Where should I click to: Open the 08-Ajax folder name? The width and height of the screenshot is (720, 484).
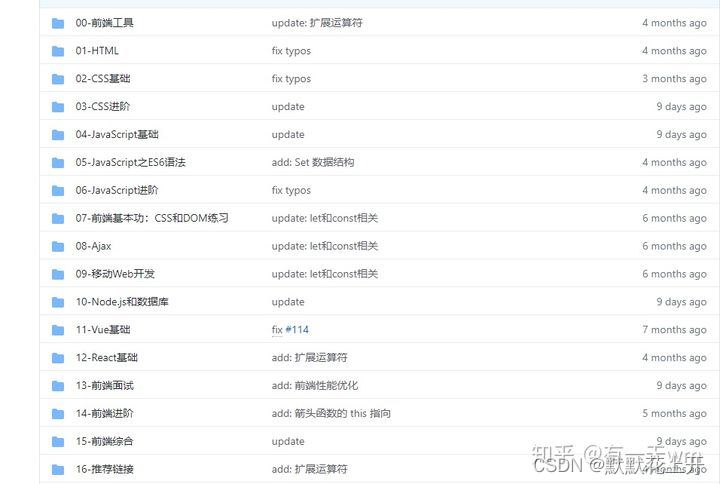(93, 246)
